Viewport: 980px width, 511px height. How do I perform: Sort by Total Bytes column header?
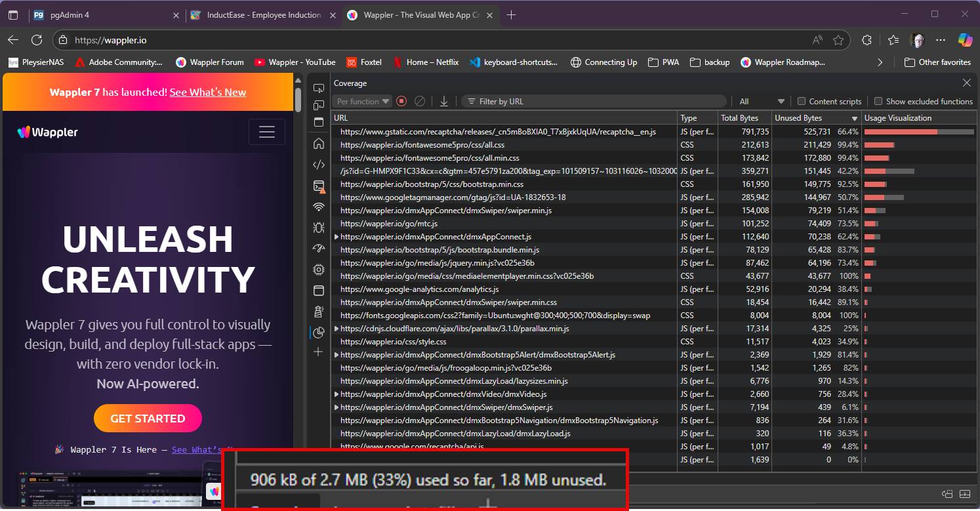point(744,118)
